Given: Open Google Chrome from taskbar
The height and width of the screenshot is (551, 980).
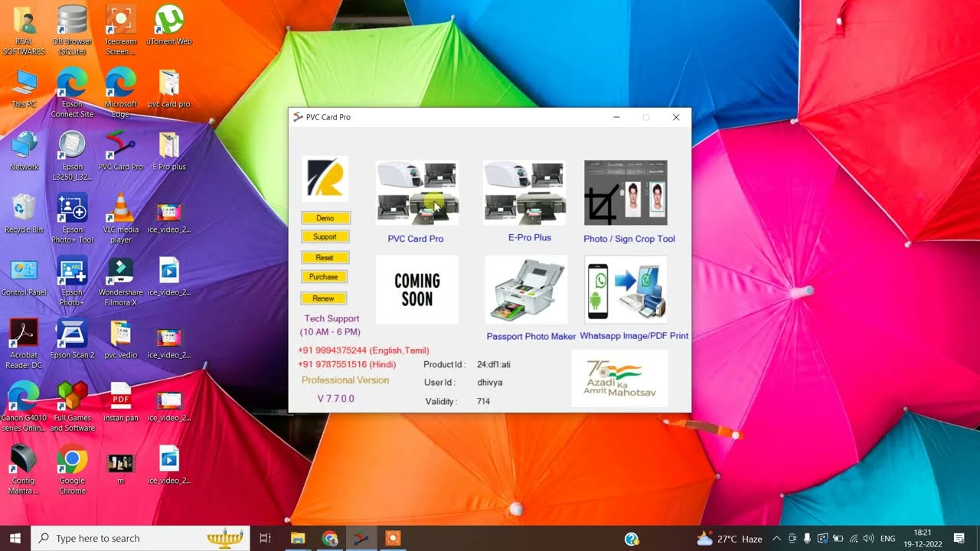Looking at the screenshot, I should tap(330, 538).
